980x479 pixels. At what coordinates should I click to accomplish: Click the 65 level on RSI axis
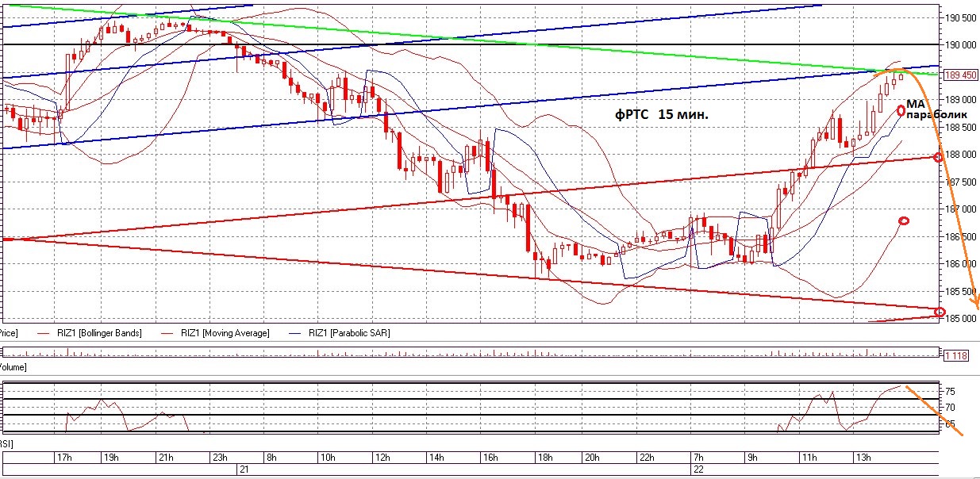950,424
